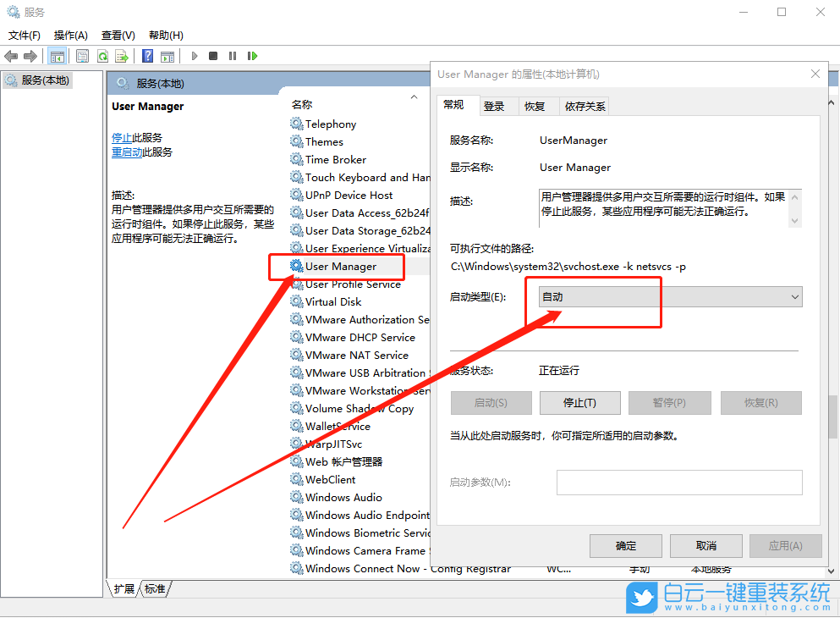Start the service via the play icon
Screen dimensions: 840x618
pos(195,56)
